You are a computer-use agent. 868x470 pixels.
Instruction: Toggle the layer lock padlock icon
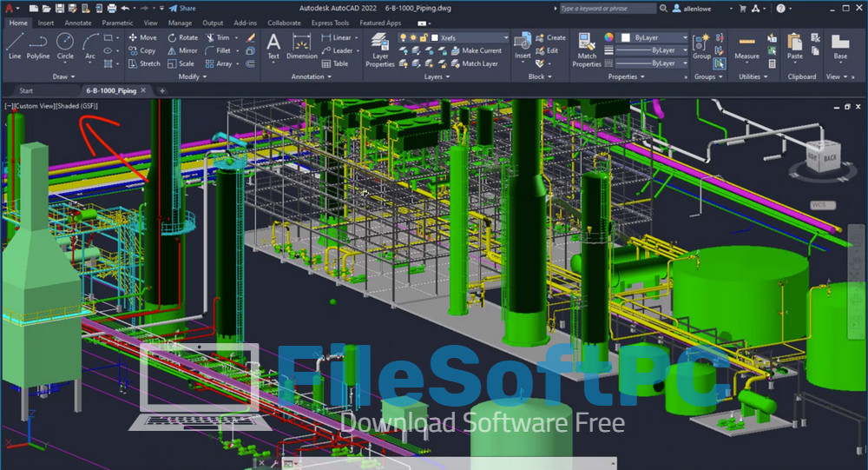(424, 37)
